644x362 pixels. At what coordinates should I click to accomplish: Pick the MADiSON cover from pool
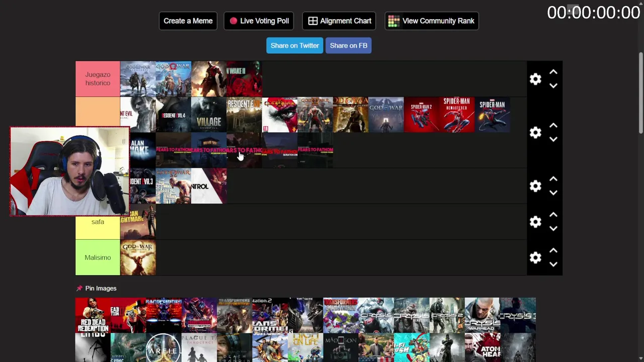coord(341,347)
